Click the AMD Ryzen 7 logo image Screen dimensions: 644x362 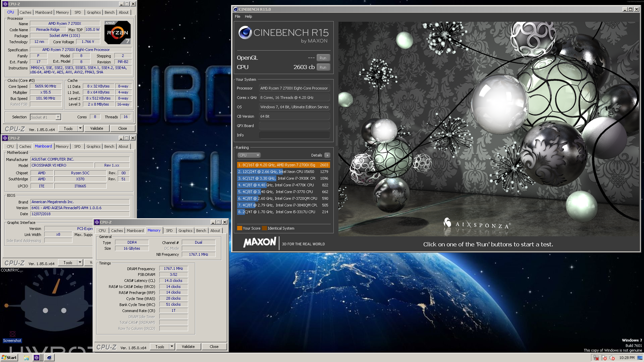pos(117,33)
